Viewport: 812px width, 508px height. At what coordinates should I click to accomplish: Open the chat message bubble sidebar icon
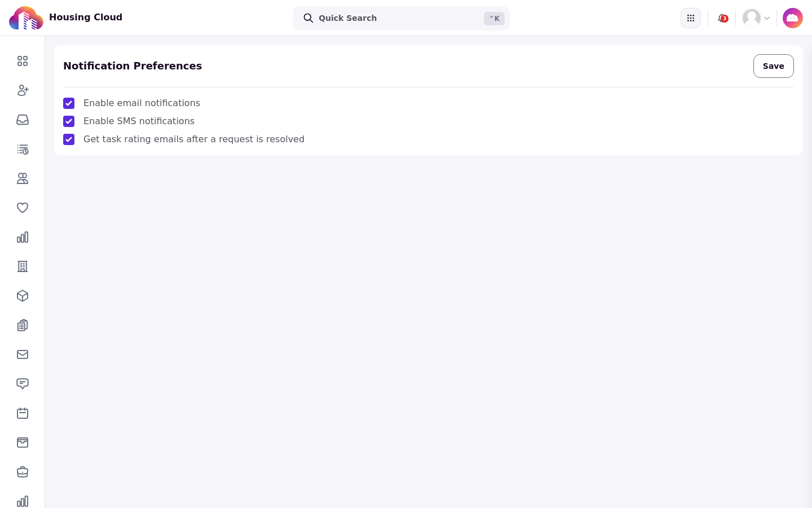(23, 384)
